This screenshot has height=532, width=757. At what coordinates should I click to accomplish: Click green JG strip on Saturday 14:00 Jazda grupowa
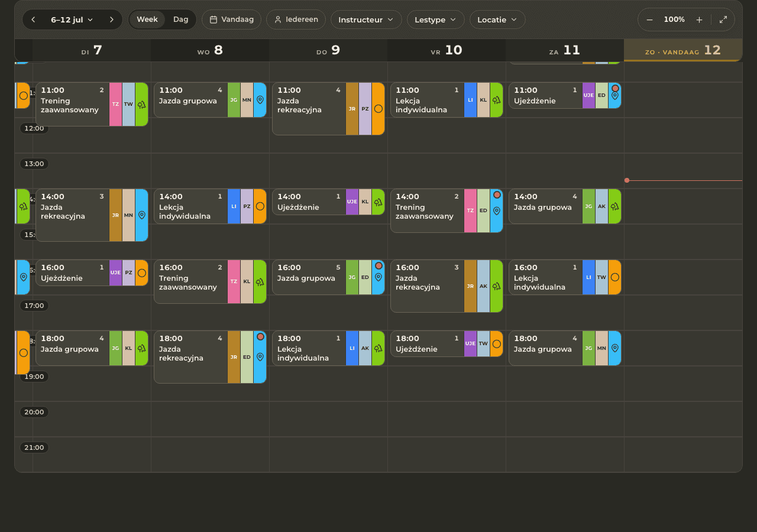pyautogui.click(x=588, y=206)
